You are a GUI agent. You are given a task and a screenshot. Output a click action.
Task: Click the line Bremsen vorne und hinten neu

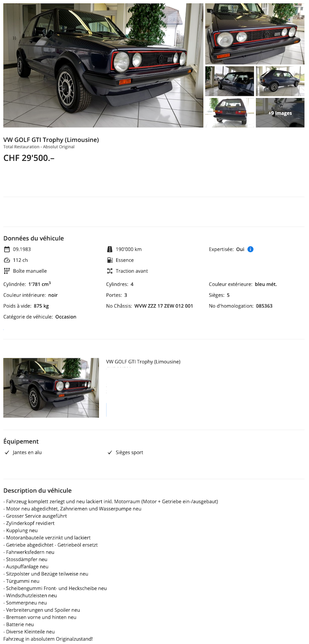coord(40,617)
